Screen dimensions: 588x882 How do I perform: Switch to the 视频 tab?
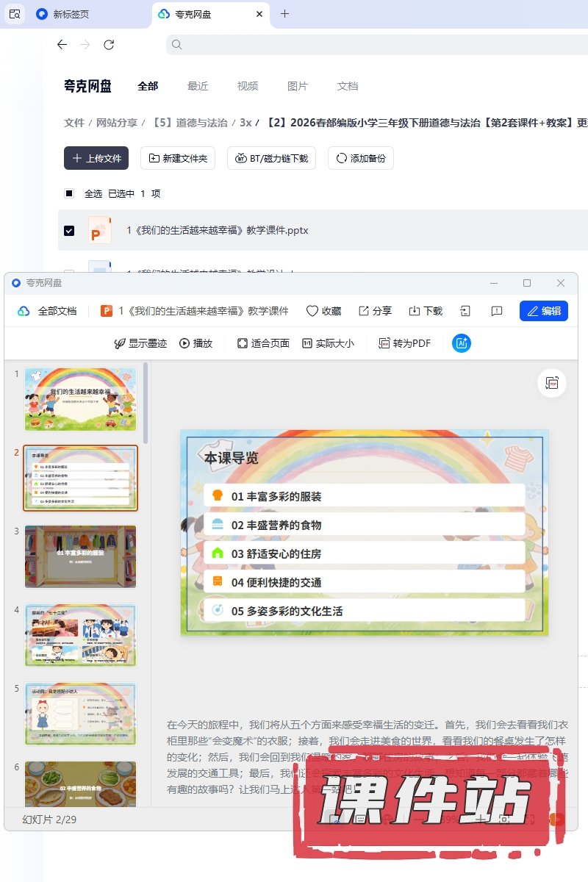[248, 86]
